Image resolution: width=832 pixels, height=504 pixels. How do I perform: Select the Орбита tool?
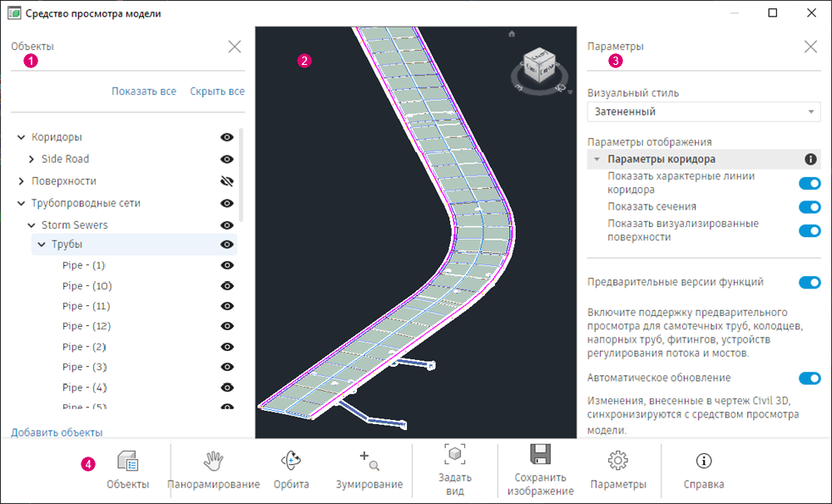(x=291, y=470)
